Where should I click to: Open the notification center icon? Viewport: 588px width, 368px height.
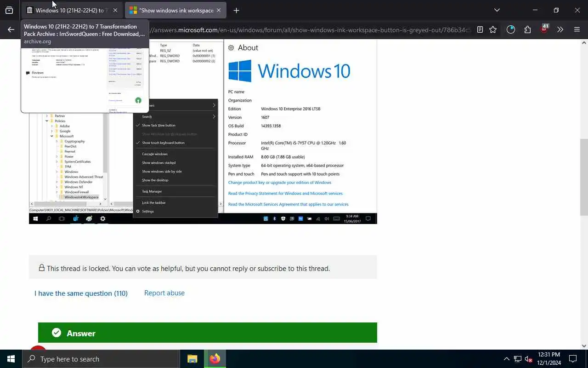[x=573, y=359]
